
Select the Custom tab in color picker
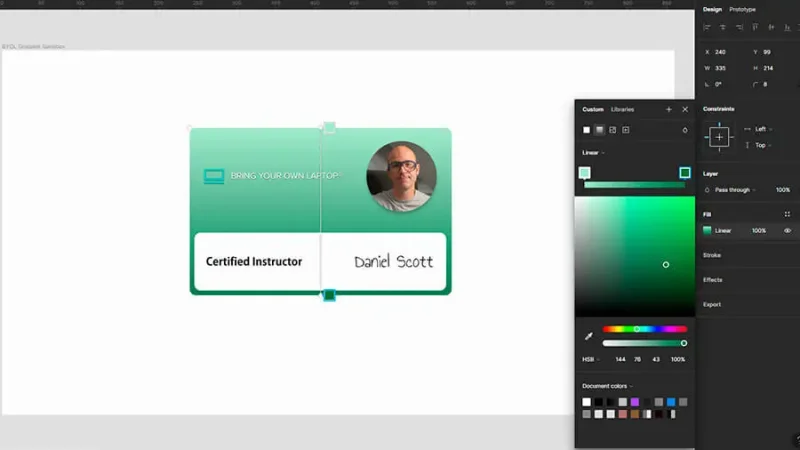593,109
